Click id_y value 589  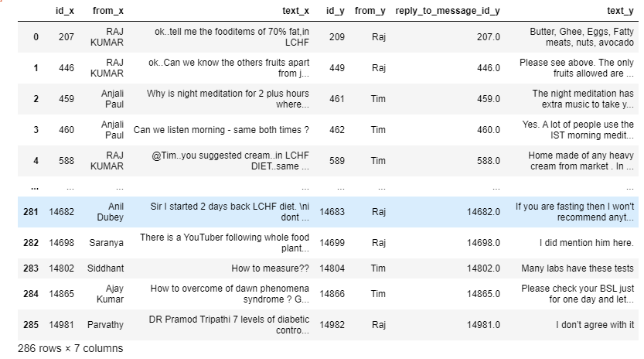tap(337, 160)
